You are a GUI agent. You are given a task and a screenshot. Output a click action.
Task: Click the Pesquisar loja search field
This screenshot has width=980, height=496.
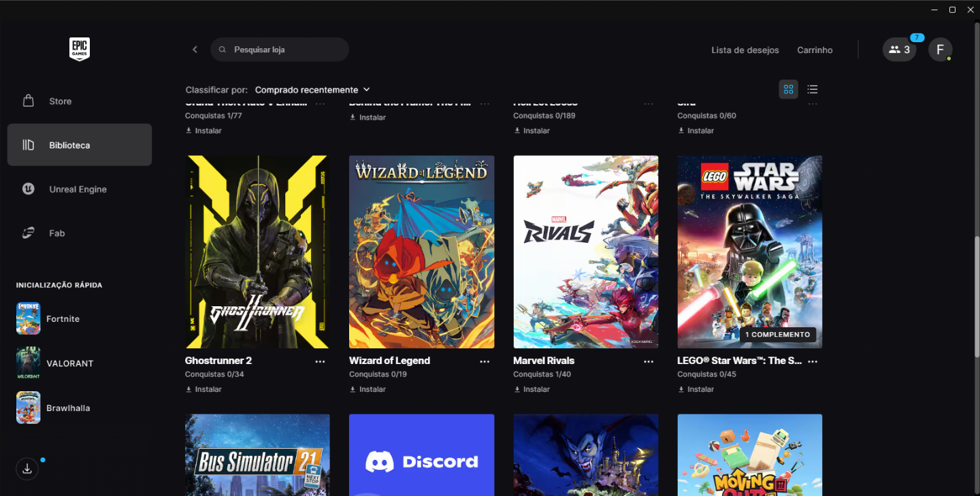280,50
